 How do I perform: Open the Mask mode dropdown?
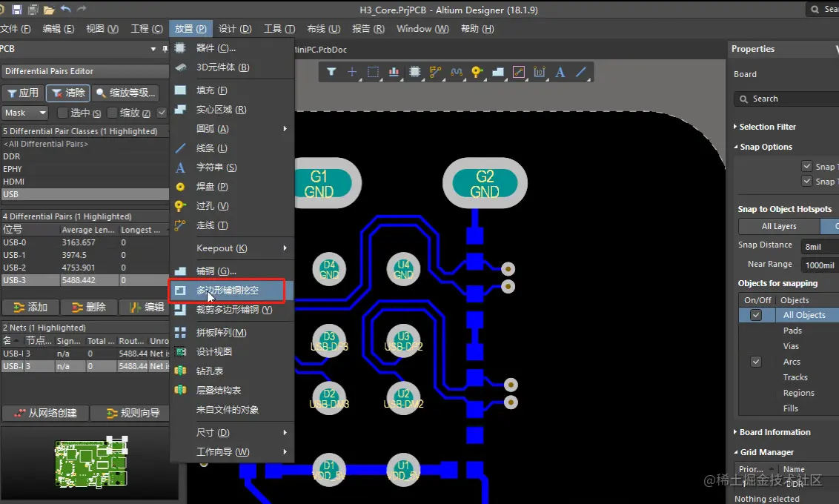point(25,113)
